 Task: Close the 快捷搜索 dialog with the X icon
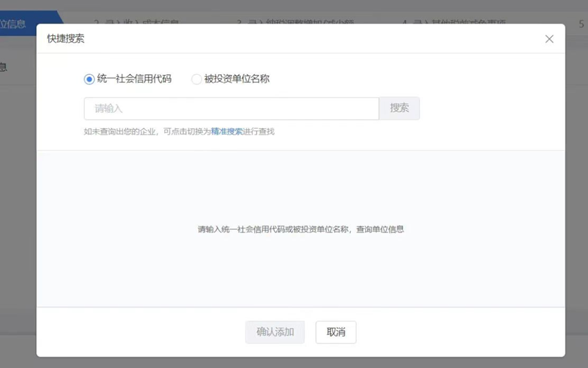point(549,39)
